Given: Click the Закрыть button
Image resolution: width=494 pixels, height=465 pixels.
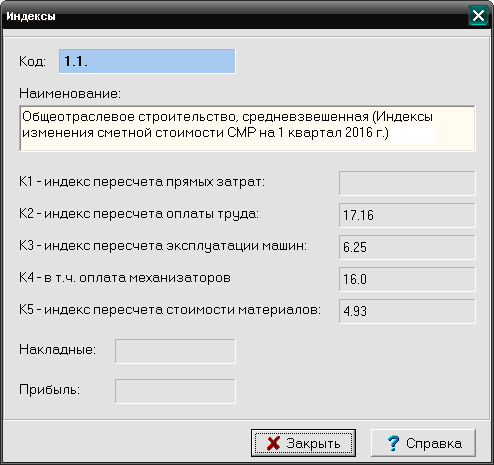Looking at the screenshot, I should [303, 443].
